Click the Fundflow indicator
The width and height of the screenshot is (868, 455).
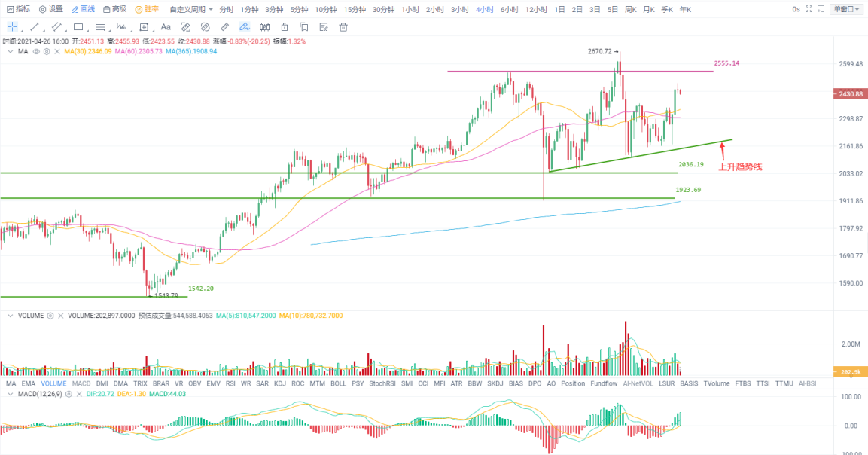(604, 383)
